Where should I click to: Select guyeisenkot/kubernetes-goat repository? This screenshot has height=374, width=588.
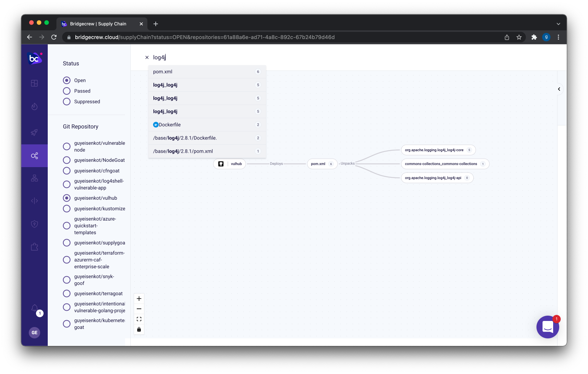pos(67,324)
